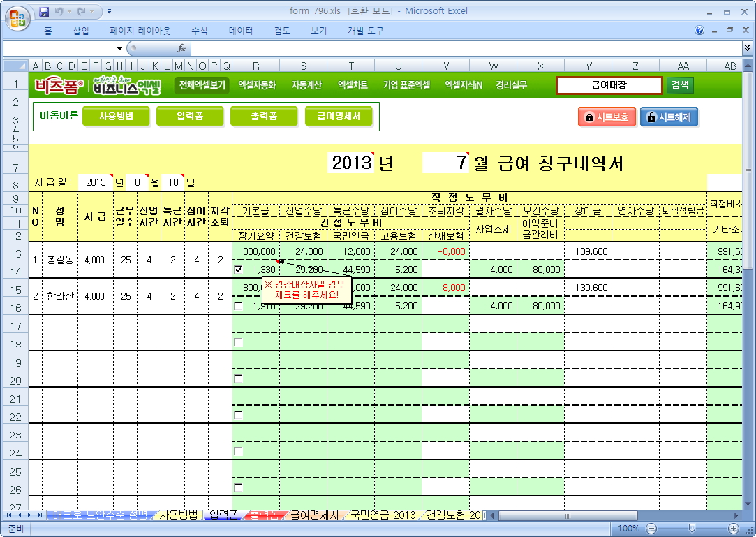Check the 경감대상자 checkbox for 한라산

238,306
